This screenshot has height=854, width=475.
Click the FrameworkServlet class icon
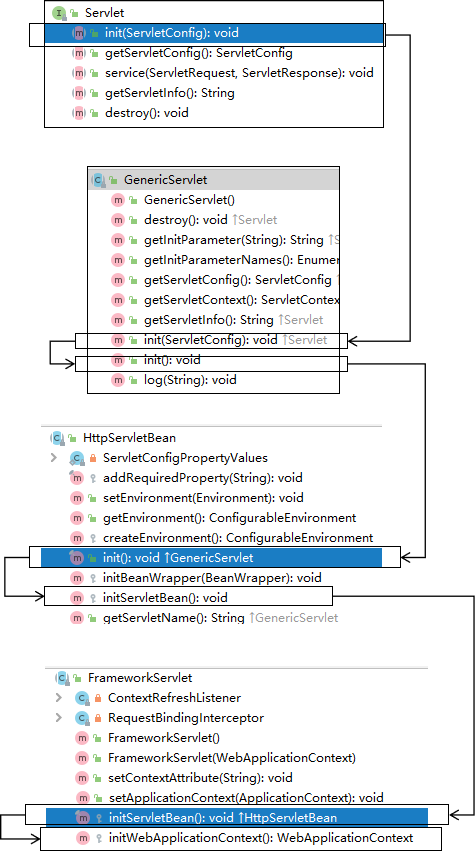(x=63, y=678)
